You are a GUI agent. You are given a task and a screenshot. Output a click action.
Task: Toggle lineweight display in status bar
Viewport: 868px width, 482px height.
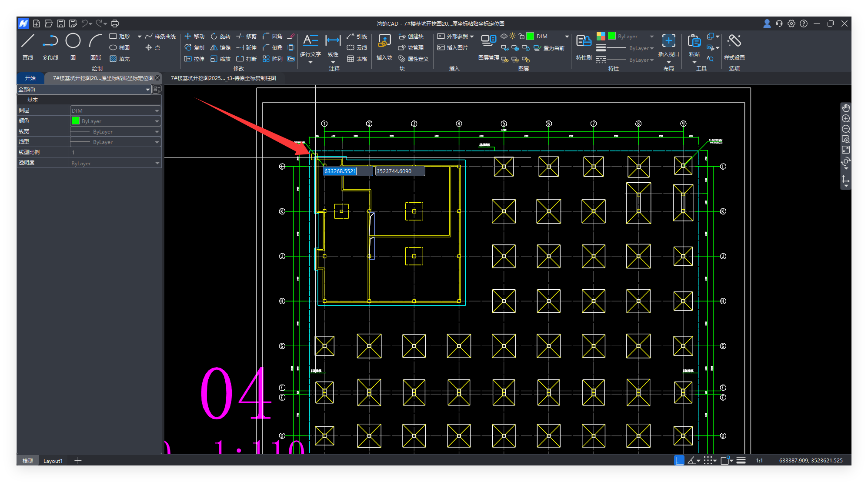click(x=741, y=460)
